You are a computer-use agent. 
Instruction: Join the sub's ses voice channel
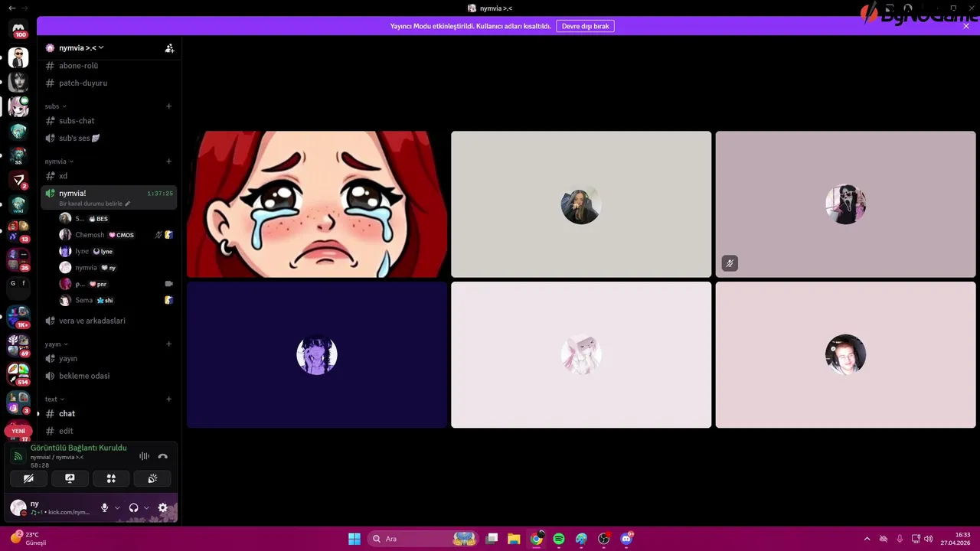click(109, 138)
